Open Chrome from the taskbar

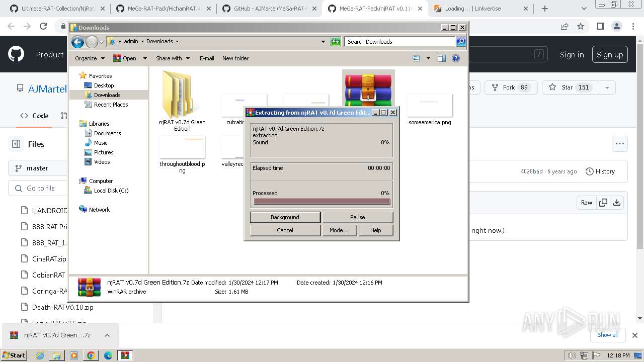tap(91, 355)
